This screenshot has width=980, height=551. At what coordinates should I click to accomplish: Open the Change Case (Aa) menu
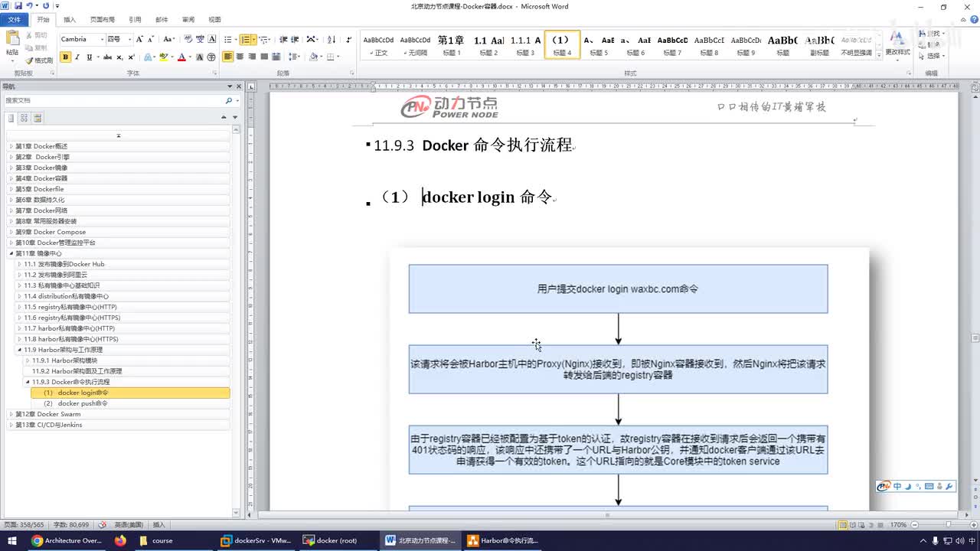point(168,39)
